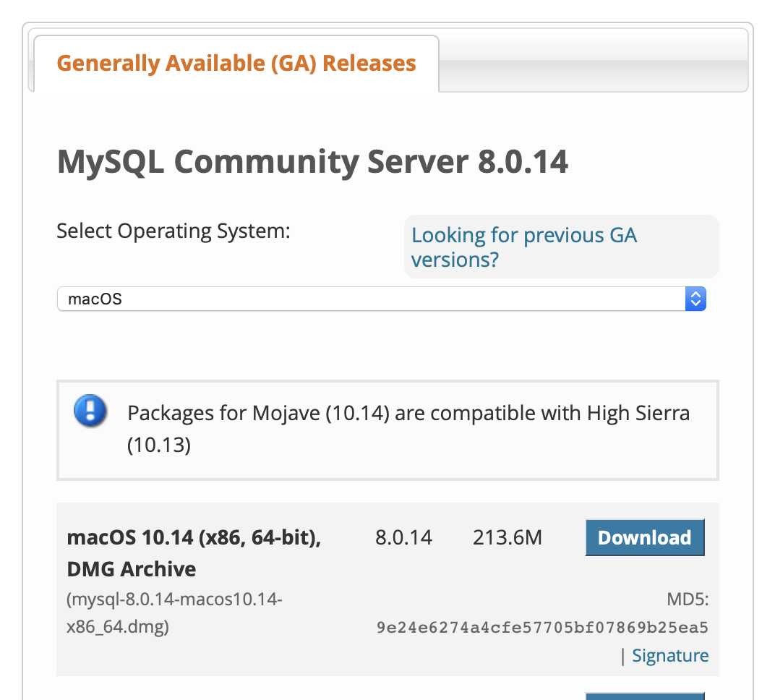Click the MD5 hash 9e24e6274a4cfe57705bf07869b25ea5
The width and height of the screenshot is (775, 700).
point(542,628)
